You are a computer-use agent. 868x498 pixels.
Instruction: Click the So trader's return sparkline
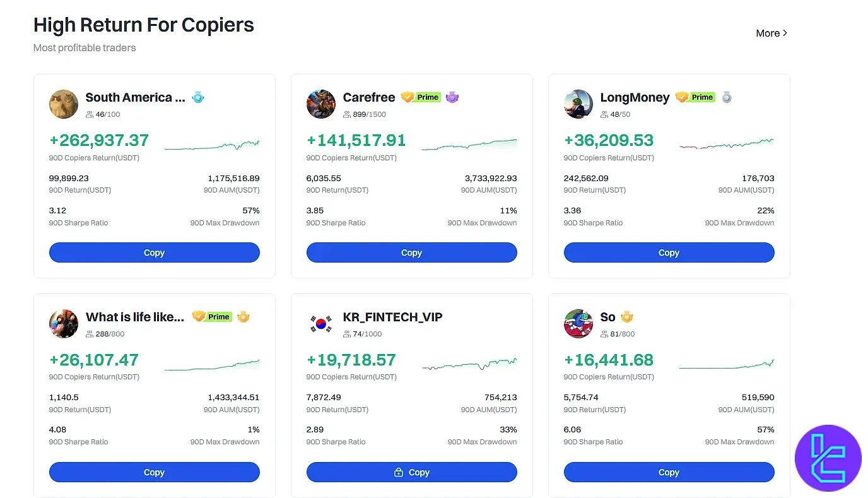click(726, 365)
